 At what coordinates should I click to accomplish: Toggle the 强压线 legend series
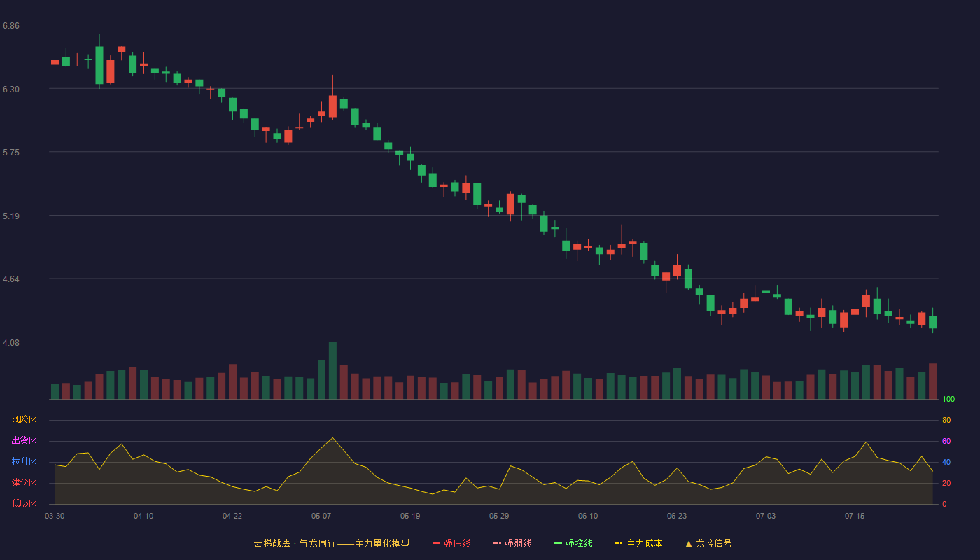click(451, 543)
